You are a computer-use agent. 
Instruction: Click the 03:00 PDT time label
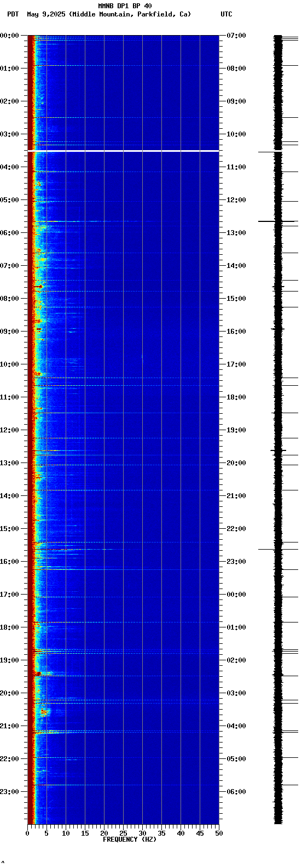(9, 134)
